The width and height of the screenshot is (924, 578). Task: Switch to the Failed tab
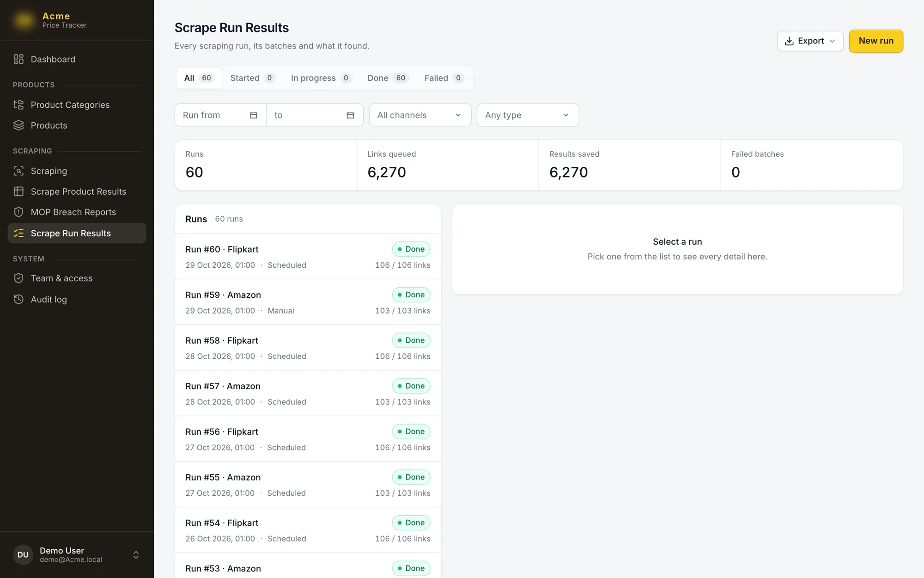point(444,78)
